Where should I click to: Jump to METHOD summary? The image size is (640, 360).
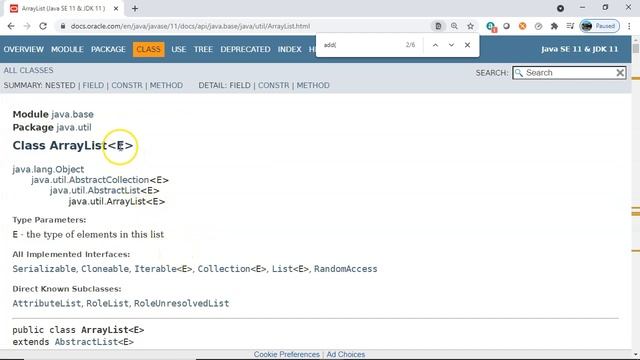(x=166, y=85)
